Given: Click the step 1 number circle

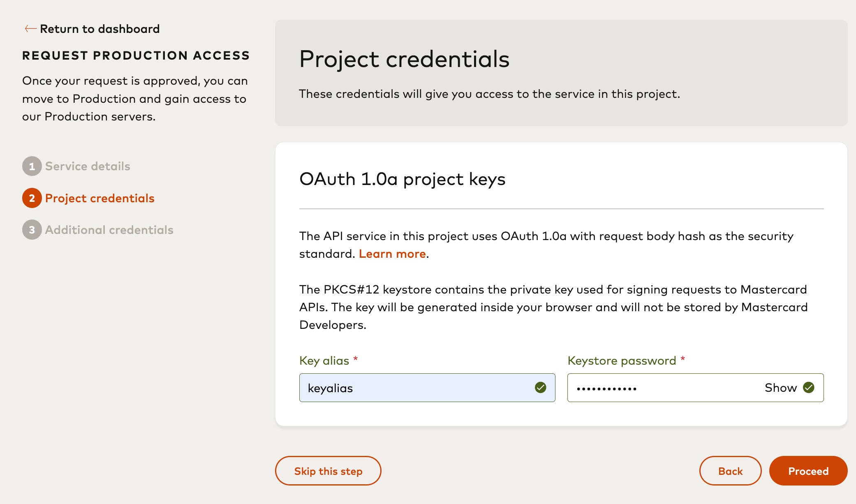Looking at the screenshot, I should [x=32, y=166].
